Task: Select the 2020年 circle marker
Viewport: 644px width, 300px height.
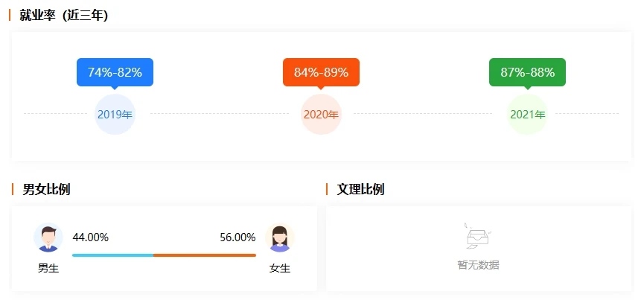Action: pos(321,115)
